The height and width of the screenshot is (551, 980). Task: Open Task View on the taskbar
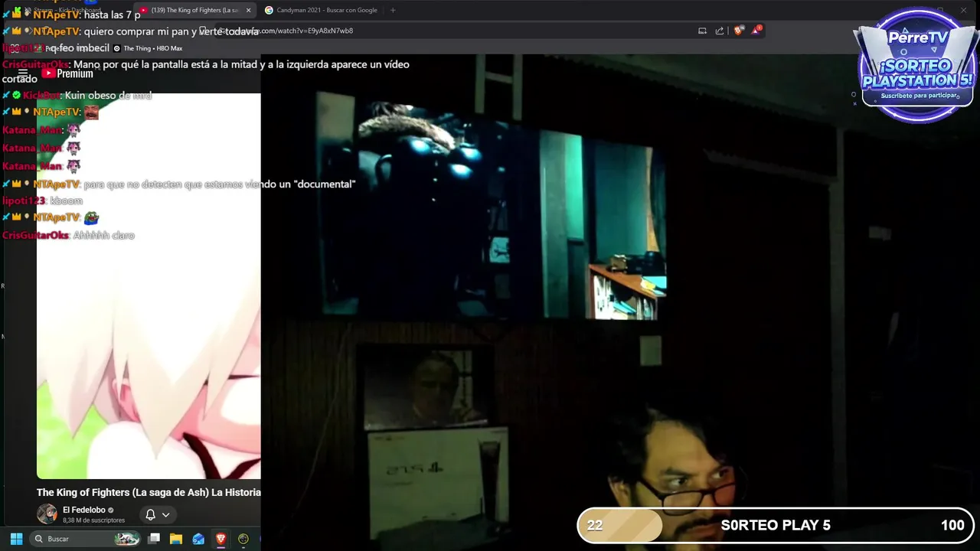coord(154,539)
